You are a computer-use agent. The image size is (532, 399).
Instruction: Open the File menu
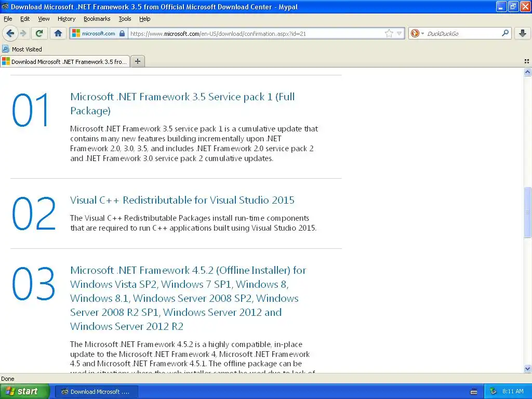tap(8, 19)
